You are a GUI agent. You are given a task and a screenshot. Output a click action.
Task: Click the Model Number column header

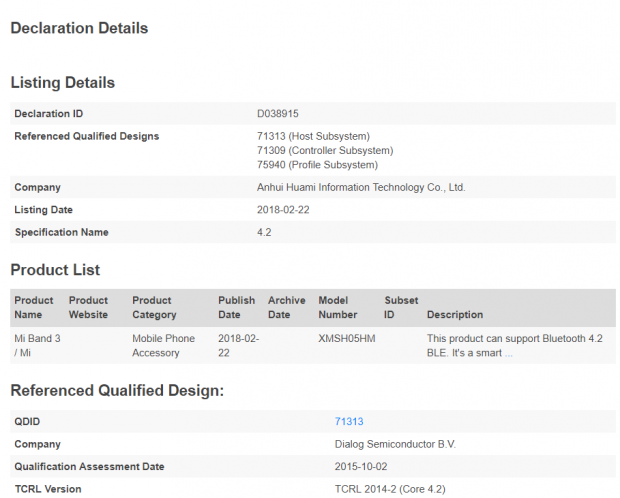[x=338, y=307]
